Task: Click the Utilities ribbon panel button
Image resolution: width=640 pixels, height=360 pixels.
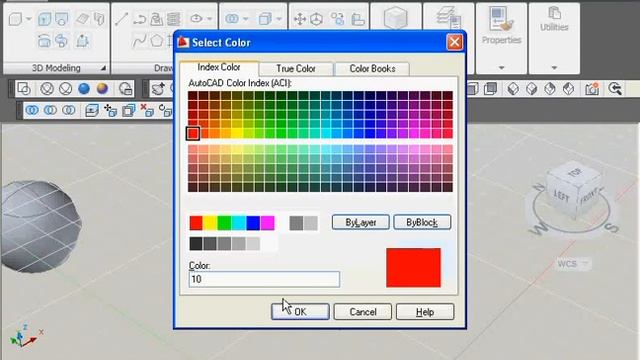Action: 554,20
